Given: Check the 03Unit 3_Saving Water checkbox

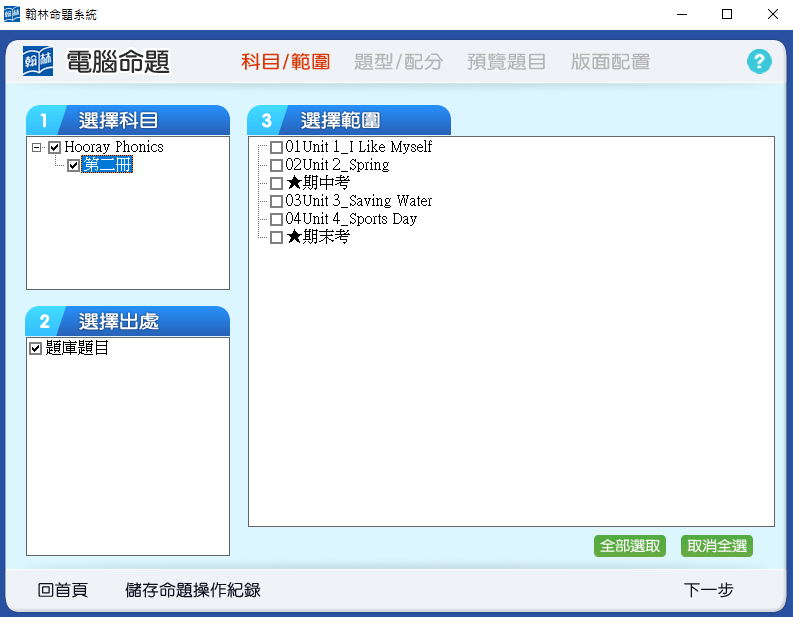Looking at the screenshot, I should click(x=276, y=202).
